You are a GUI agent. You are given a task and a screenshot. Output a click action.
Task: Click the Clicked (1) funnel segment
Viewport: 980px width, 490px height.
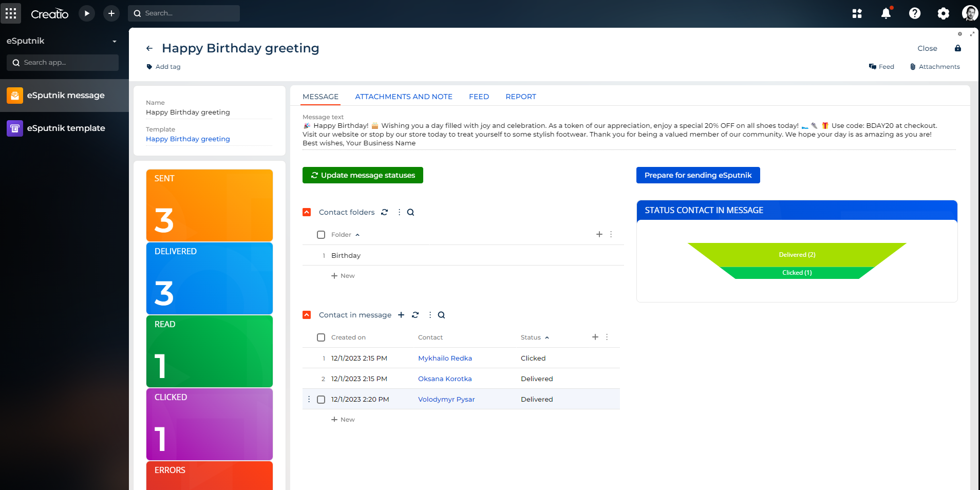pos(797,273)
